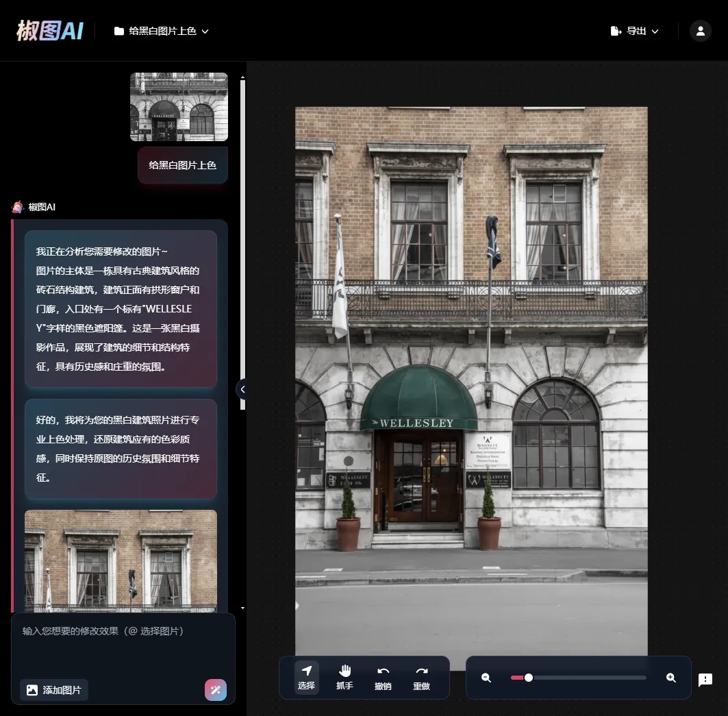The width and height of the screenshot is (728, 716).
Task: Send the prompt with the magic wand button
Action: pos(216,690)
